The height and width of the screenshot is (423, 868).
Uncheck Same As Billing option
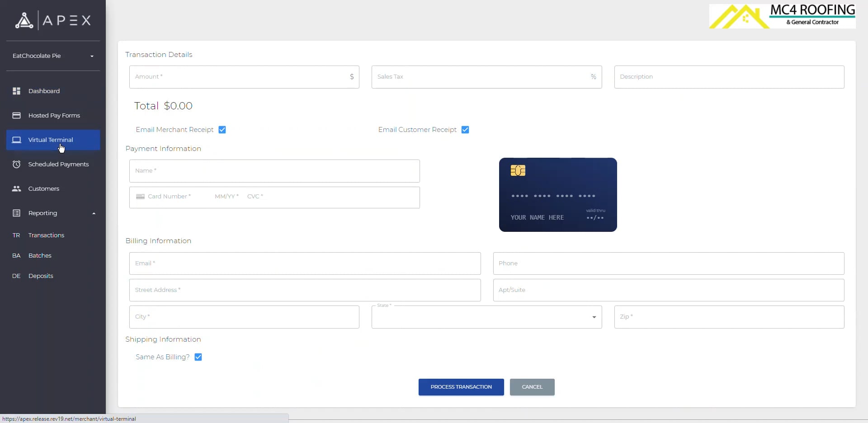[198, 357]
